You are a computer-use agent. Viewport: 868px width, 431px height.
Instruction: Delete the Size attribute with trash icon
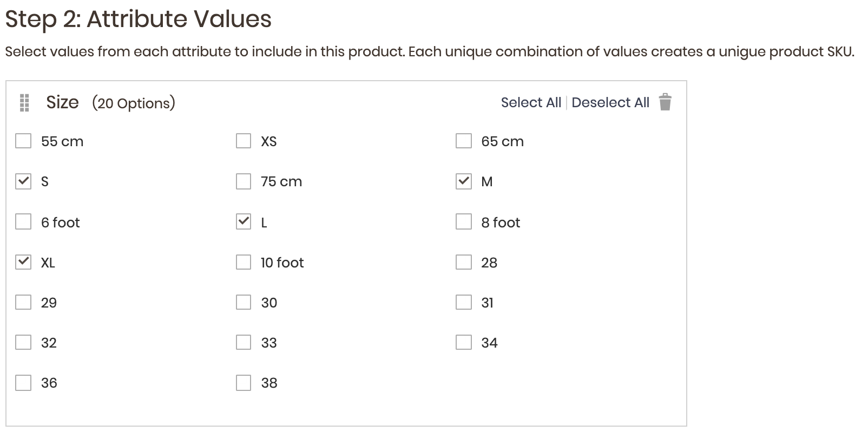[x=665, y=102]
